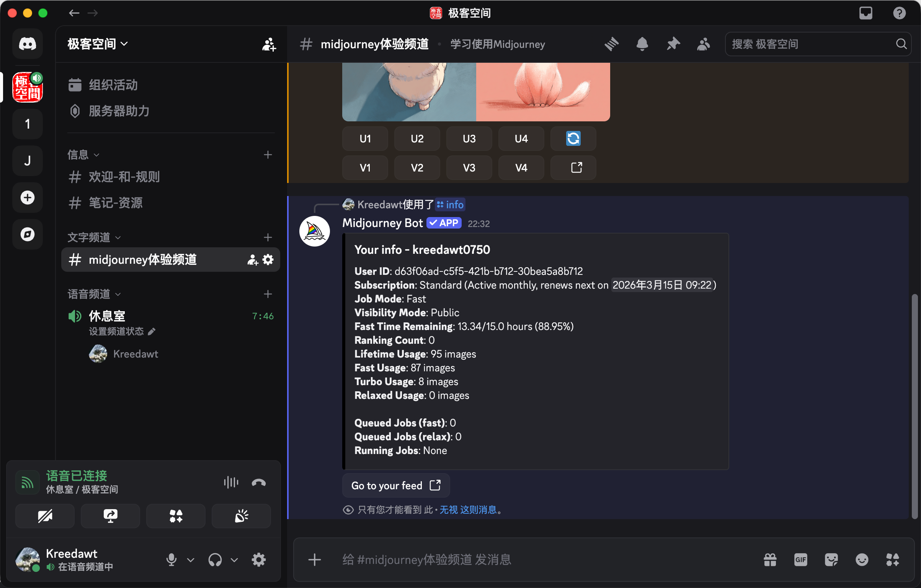Open Discord direct messages home icon
The image size is (921, 588).
(x=28, y=44)
